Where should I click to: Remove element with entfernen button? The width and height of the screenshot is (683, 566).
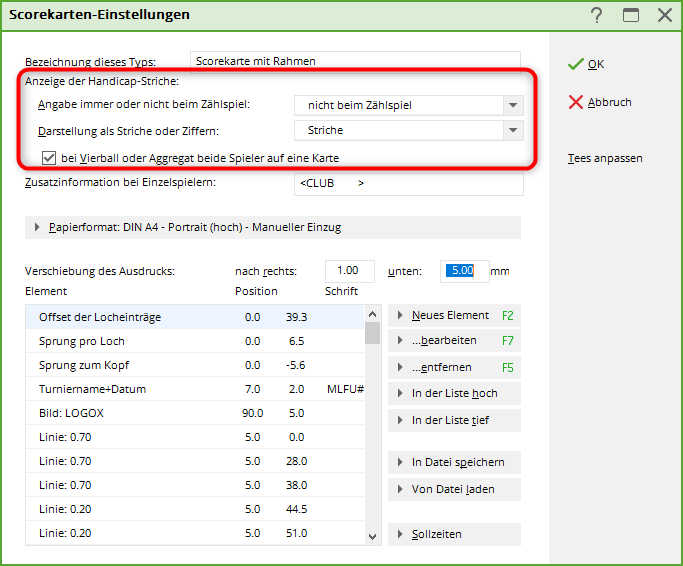tap(454, 367)
